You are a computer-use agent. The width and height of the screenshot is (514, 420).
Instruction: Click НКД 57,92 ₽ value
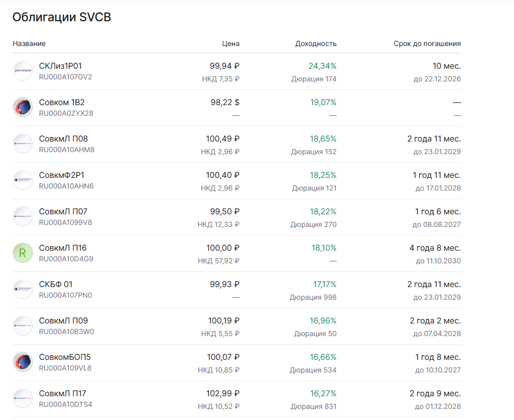(x=219, y=261)
